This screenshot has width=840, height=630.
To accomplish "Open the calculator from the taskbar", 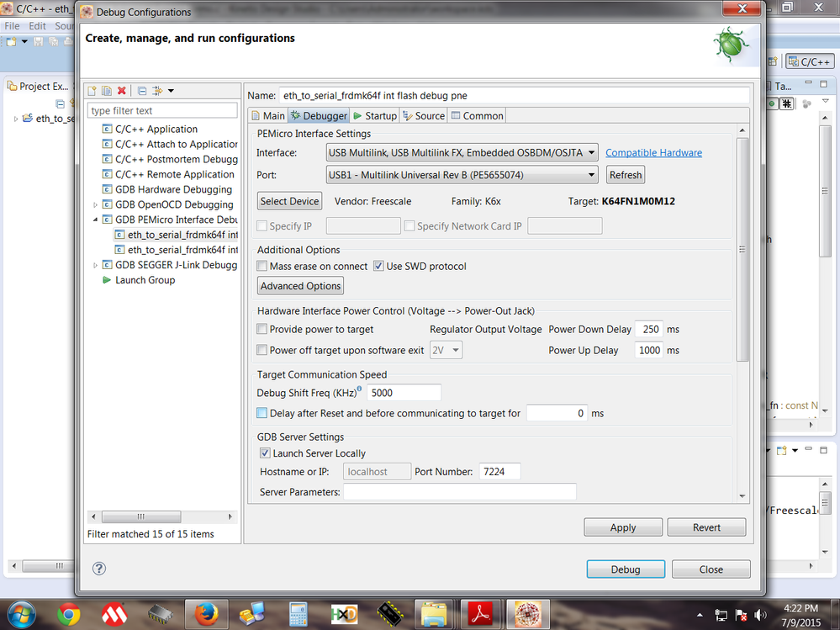I will [x=298, y=614].
